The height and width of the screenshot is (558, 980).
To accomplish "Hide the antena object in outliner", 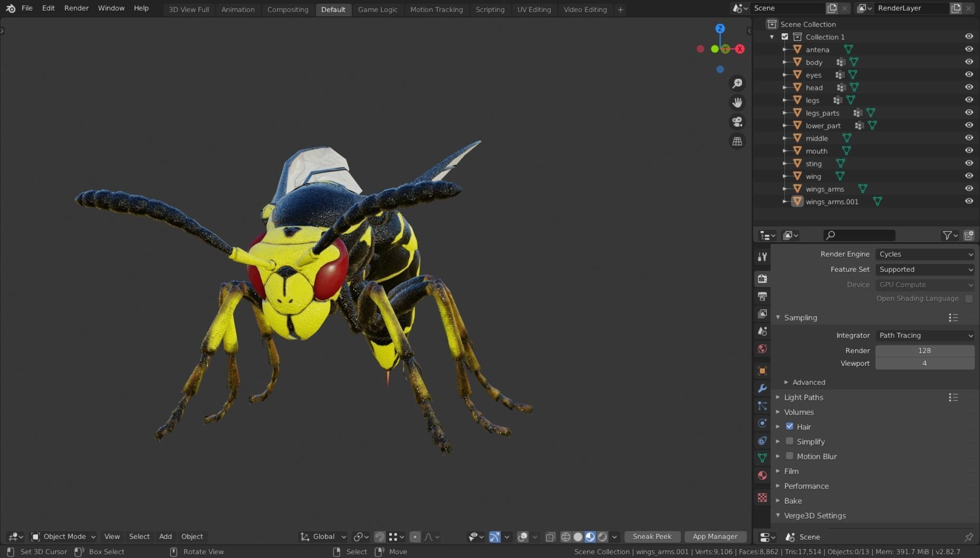I will coord(969,49).
